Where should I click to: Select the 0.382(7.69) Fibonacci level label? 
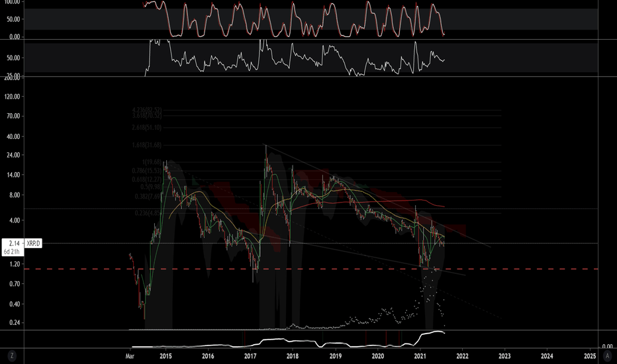click(x=148, y=197)
